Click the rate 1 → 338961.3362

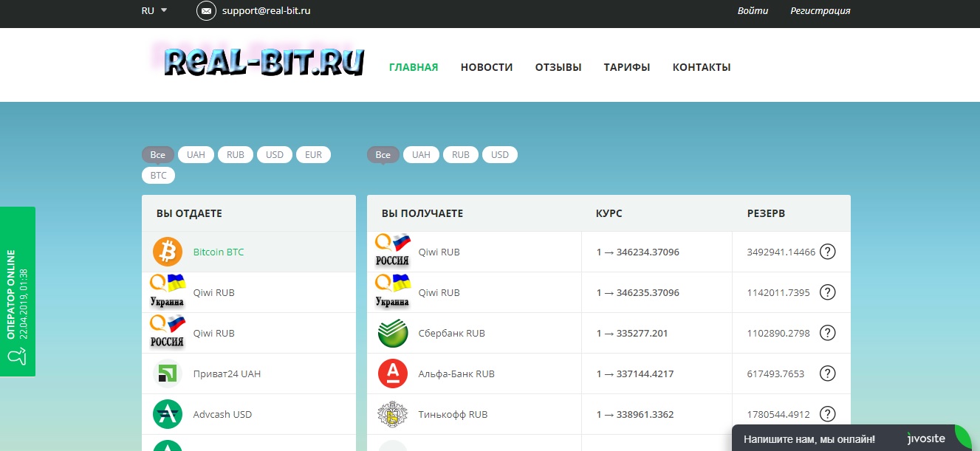635,415
